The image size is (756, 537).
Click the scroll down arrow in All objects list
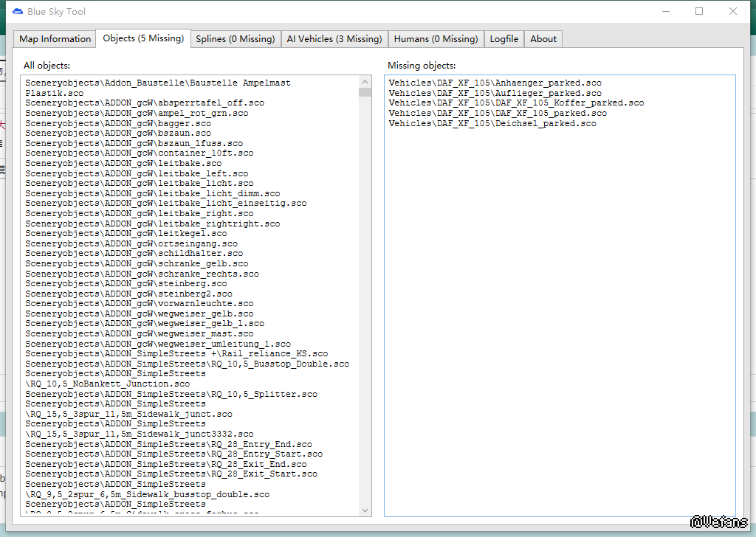(365, 510)
